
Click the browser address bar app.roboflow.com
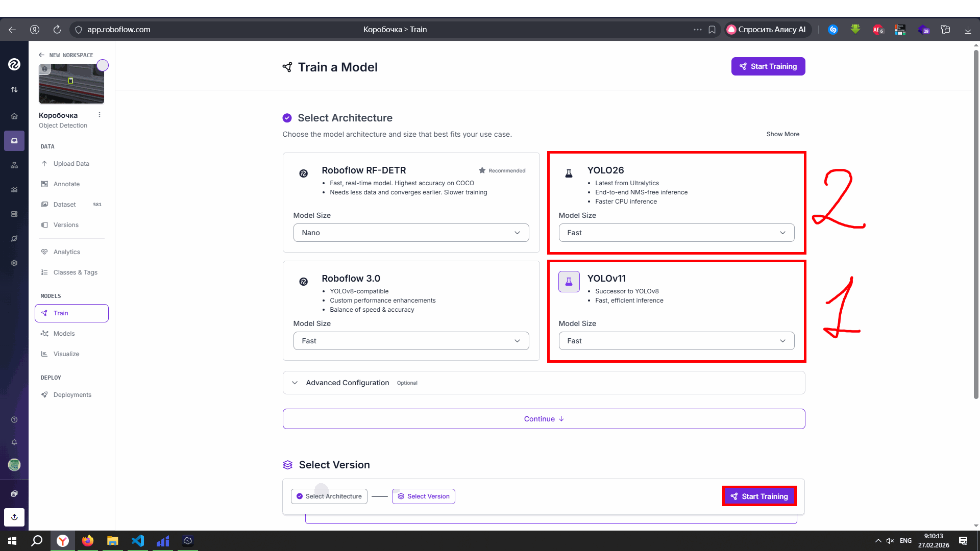118,30
